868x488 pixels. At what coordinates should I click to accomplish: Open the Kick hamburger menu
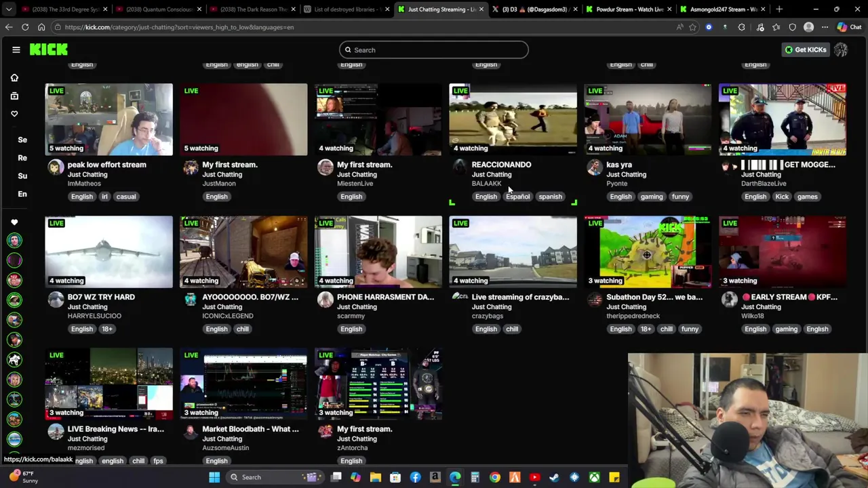[16, 49]
